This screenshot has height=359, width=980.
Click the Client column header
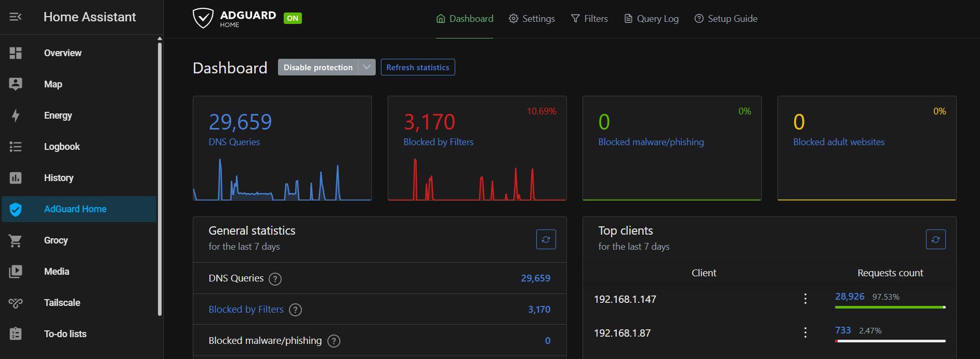click(704, 273)
